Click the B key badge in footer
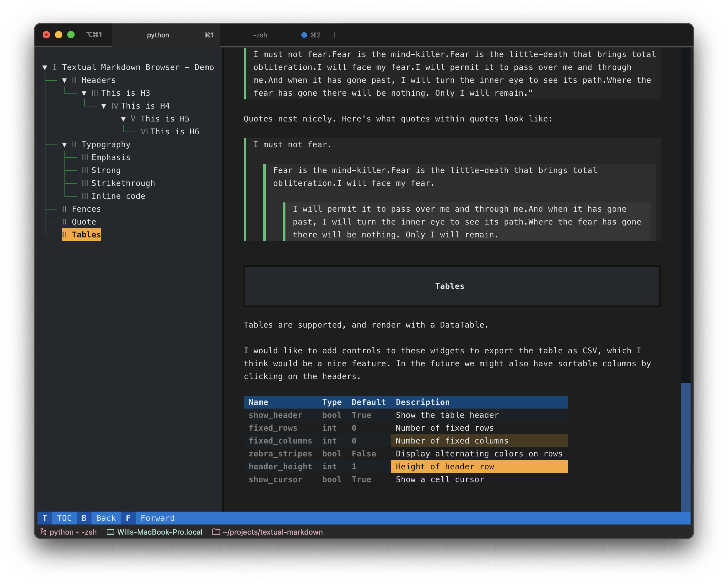This screenshot has width=728, height=584. coord(84,518)
